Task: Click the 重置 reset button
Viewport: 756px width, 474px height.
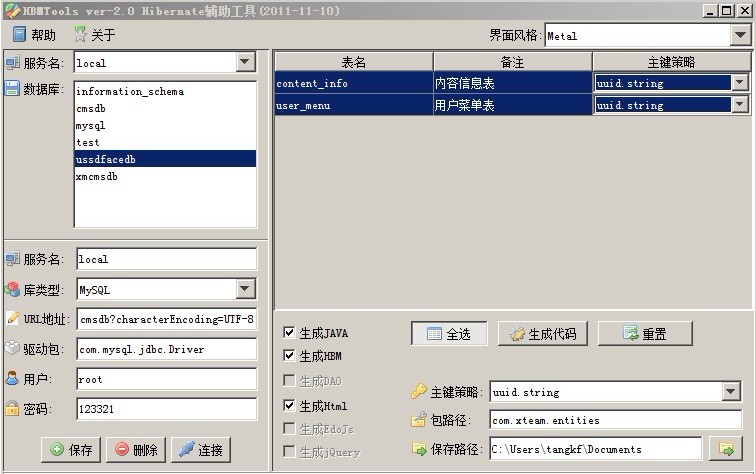Action: pos(645,334)
